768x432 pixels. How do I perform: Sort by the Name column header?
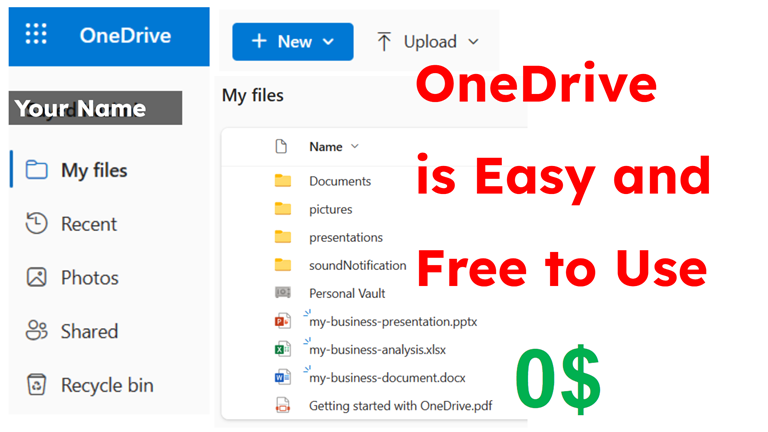[x=326, y=147]
